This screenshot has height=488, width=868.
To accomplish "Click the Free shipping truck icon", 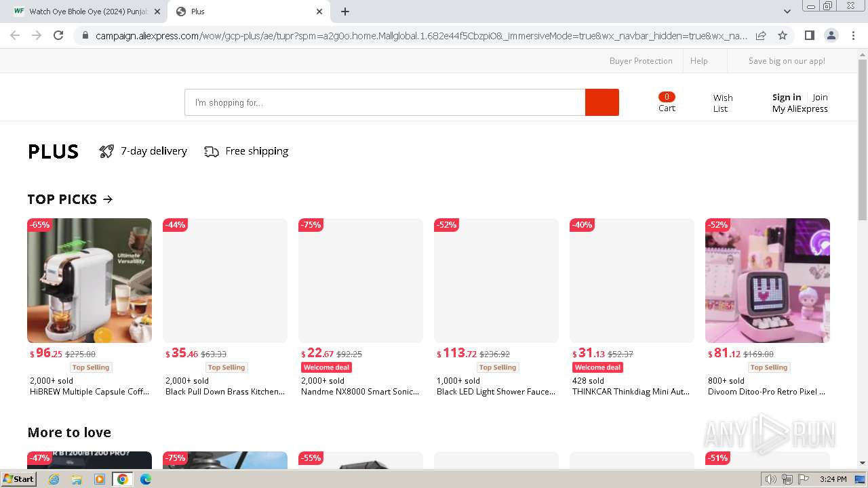I will 212,151.
